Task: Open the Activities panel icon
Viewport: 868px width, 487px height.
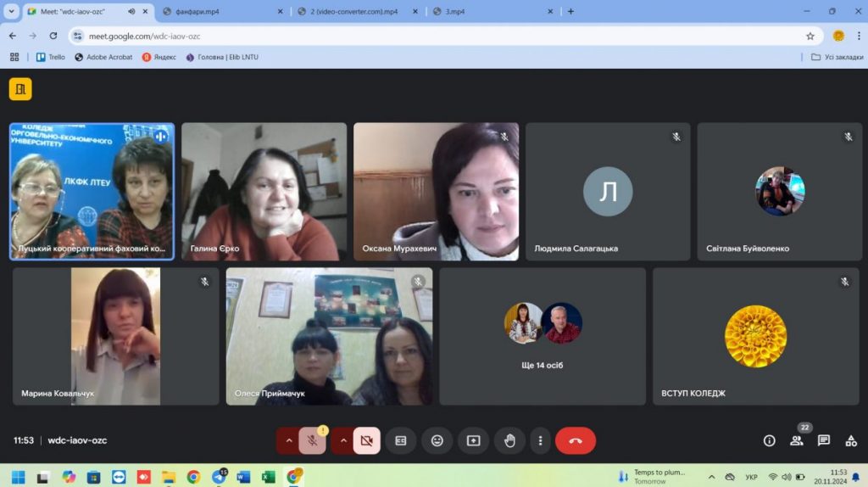Action: (851, 441)
